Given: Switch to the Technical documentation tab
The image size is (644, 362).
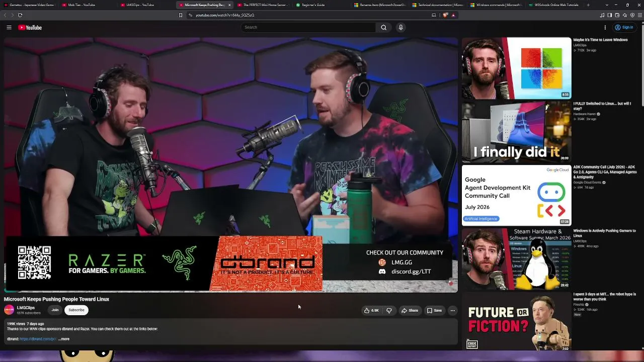Looking at the screenshot, I should tap(438, 5).
